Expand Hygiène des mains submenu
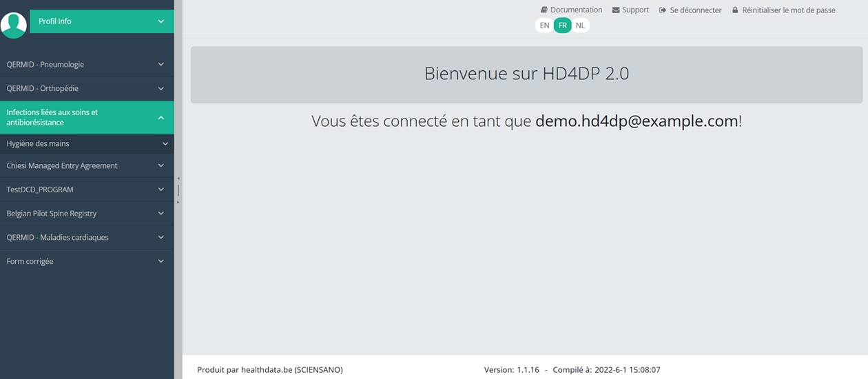Viewport: 868px width, 379px height. (165, 144)
